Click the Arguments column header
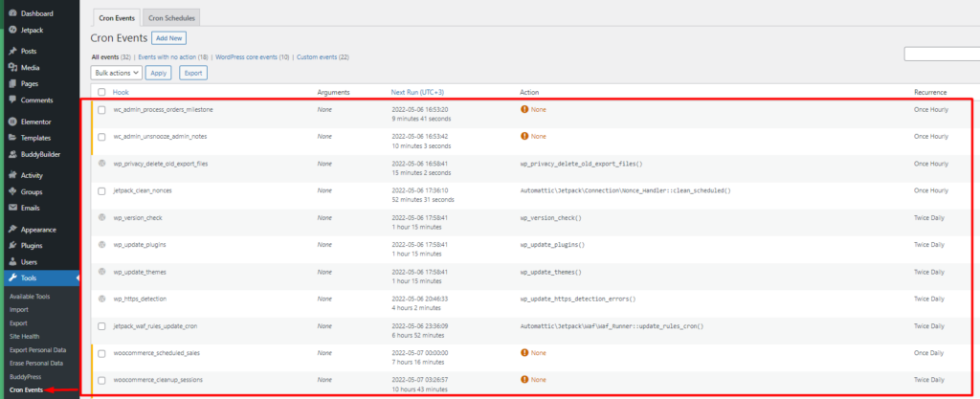980x399 pixels. (x=333, y=92)
